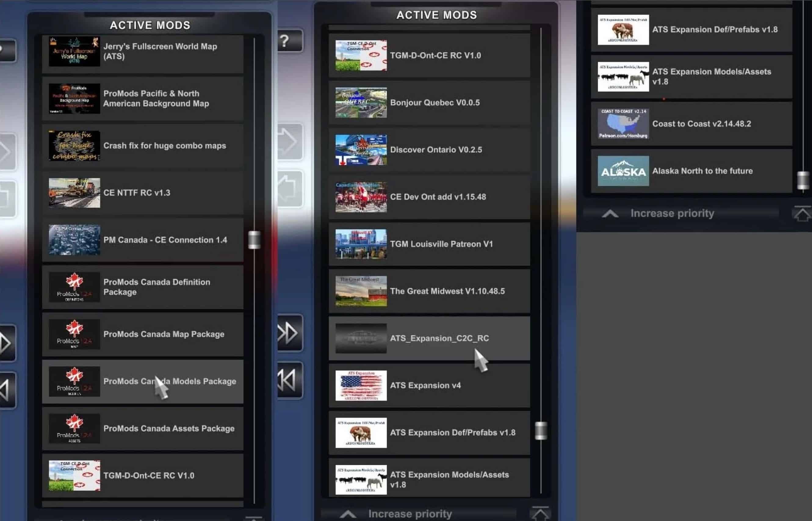Click the right panel scrollbar handle

coord(803,180)
